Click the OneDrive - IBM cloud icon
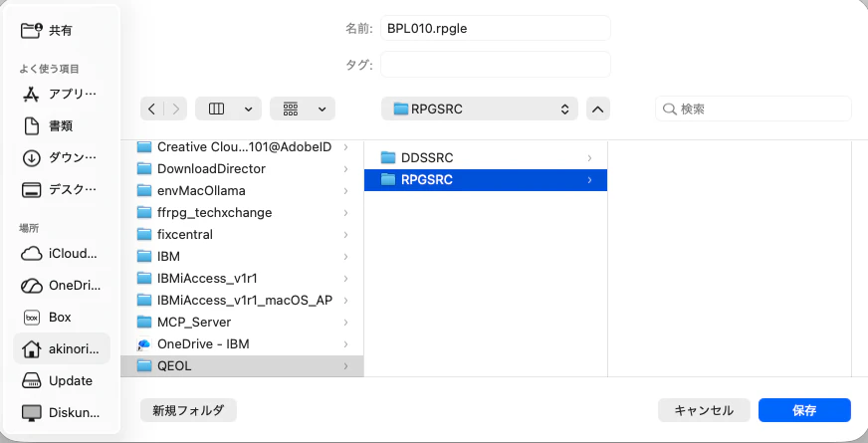868x443 pixels. (144, 344)
